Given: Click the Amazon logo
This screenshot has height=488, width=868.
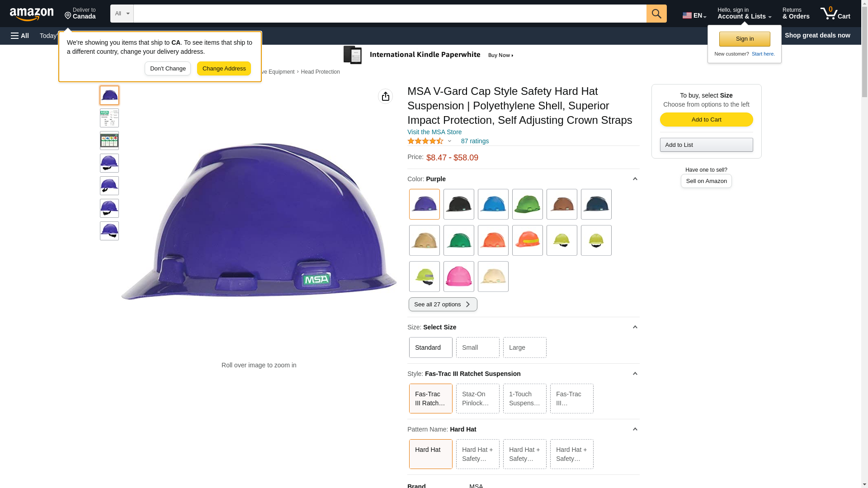Looking at the screenshot, I should click(32, 14).
